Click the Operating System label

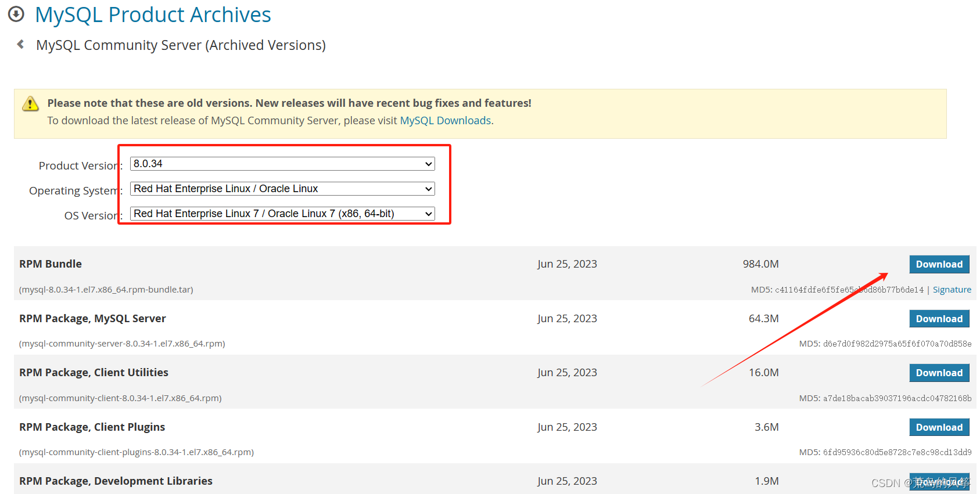click(x=76, y=190)
